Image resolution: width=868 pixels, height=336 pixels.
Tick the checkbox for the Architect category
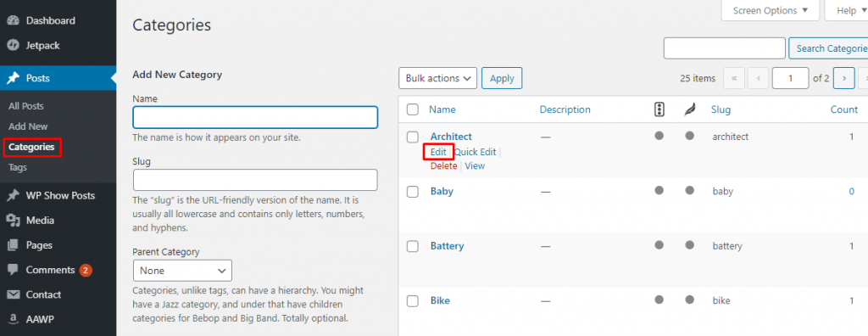click(413, 137)
